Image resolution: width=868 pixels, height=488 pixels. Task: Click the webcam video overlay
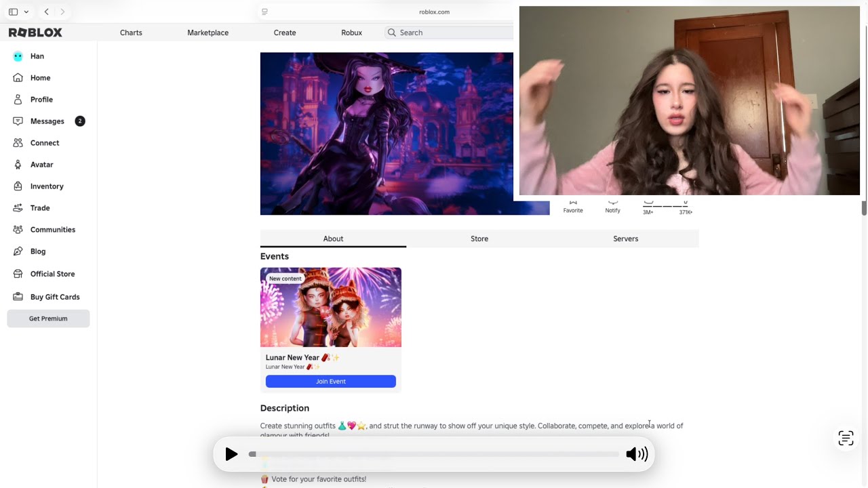690,101
